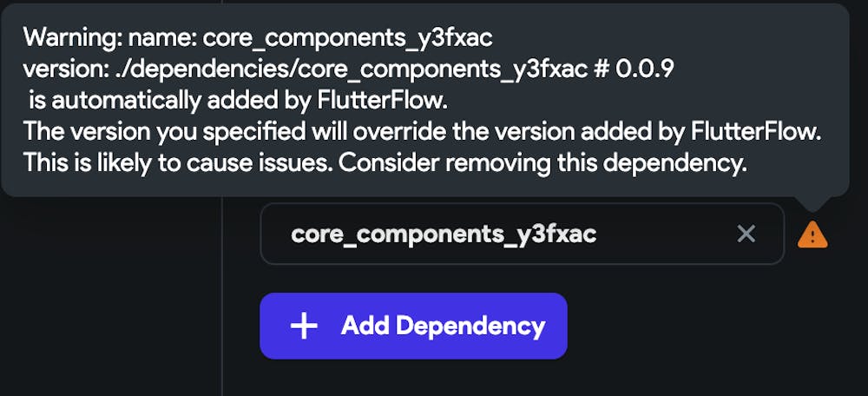Hit the X at the field's right edge
This screenshot has height=396, width=868.
(x=746, y=234)
